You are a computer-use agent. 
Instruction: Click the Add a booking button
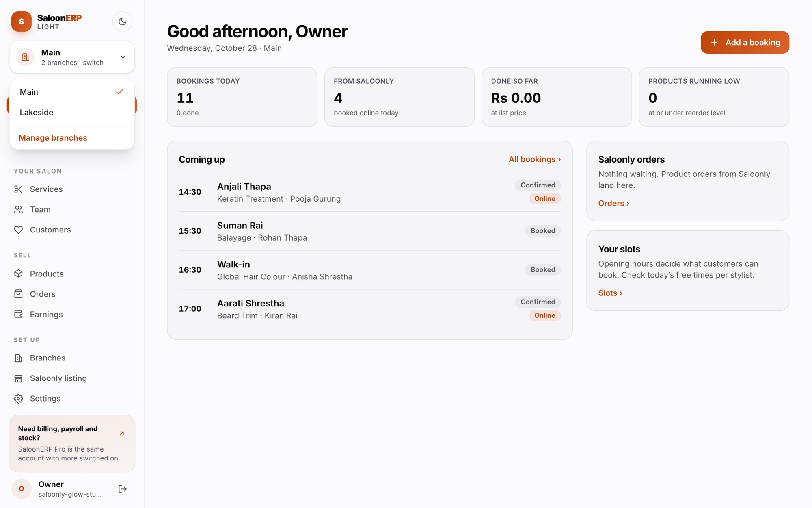click(x=745, y=42)
